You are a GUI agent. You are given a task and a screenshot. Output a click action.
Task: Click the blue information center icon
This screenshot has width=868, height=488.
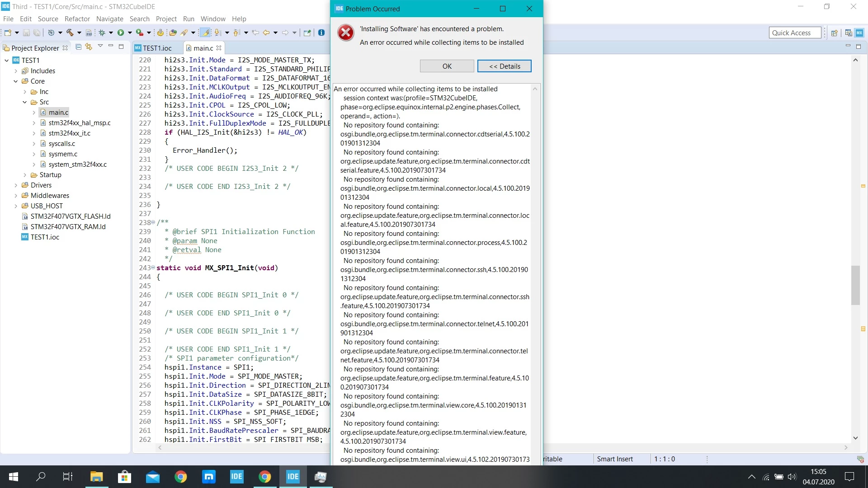[x=321, y=33]
